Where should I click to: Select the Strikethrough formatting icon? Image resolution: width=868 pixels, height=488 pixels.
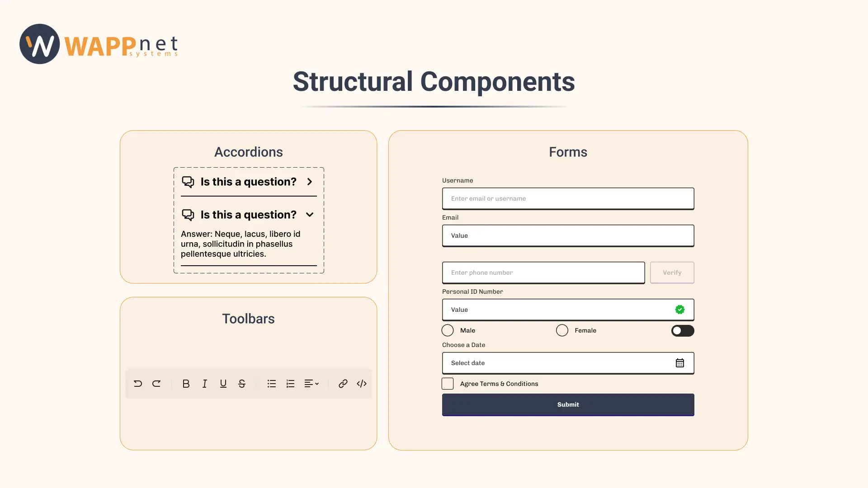tap(241, 384)
